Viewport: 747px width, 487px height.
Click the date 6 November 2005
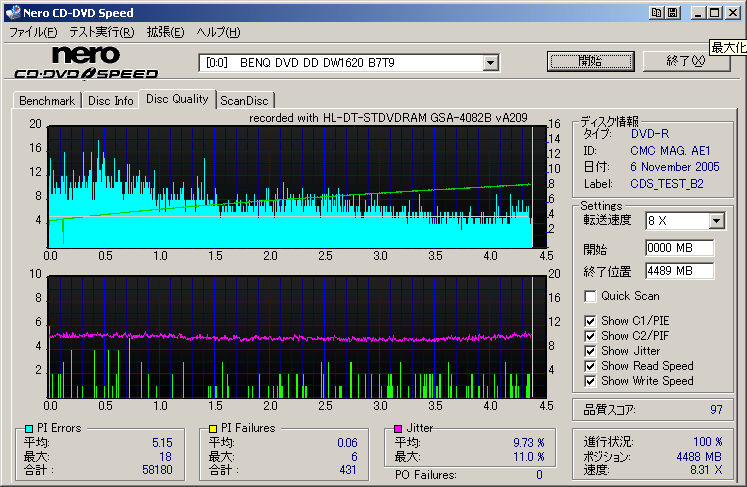[x=675, y=167]
